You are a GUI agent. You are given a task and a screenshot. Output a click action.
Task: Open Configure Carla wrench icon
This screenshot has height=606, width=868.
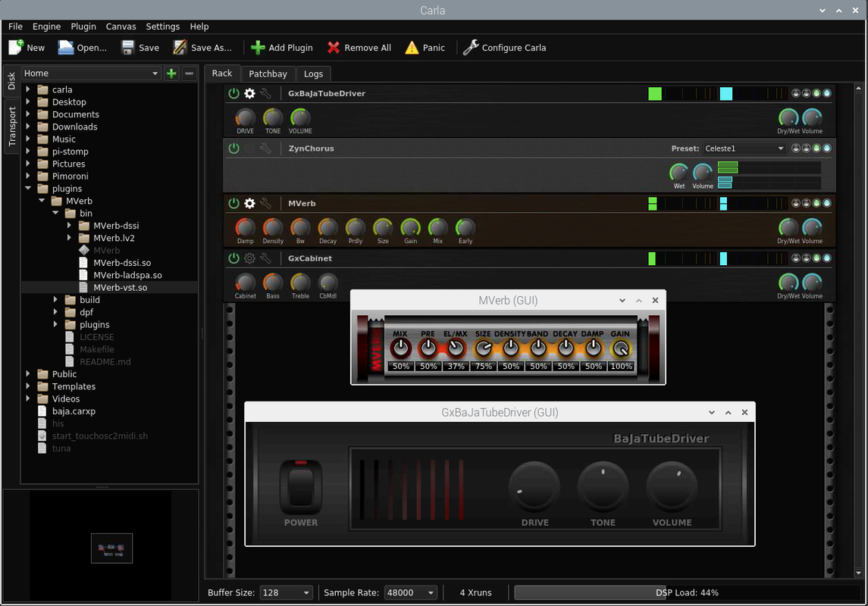(471, 48)
